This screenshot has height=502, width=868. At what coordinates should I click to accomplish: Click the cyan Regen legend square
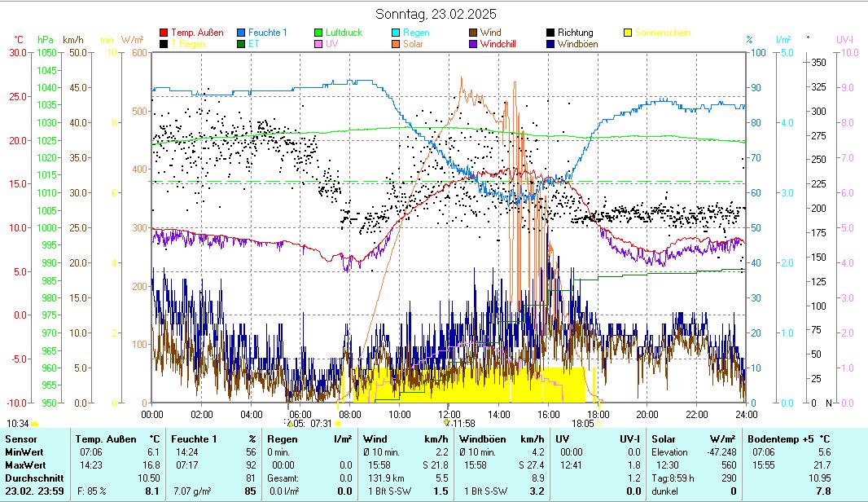click(x=397, y=33)
